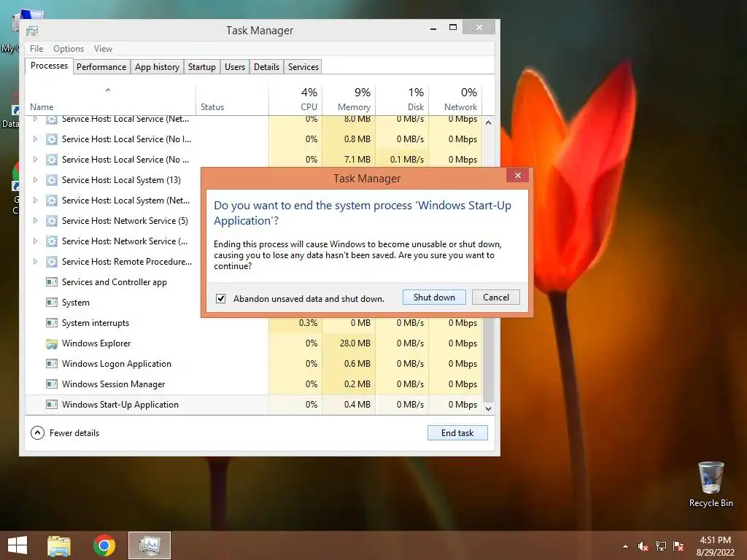Click Task Manager taskbar icon
Screen dimensions: 747x560
pyautogui.click(x=150, y=545)
